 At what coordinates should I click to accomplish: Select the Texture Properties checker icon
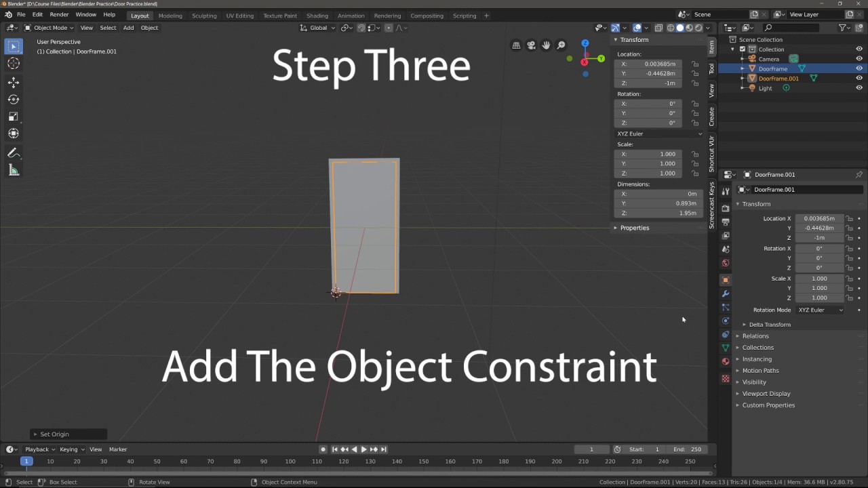pyautogui.click(x=726, y=379)
